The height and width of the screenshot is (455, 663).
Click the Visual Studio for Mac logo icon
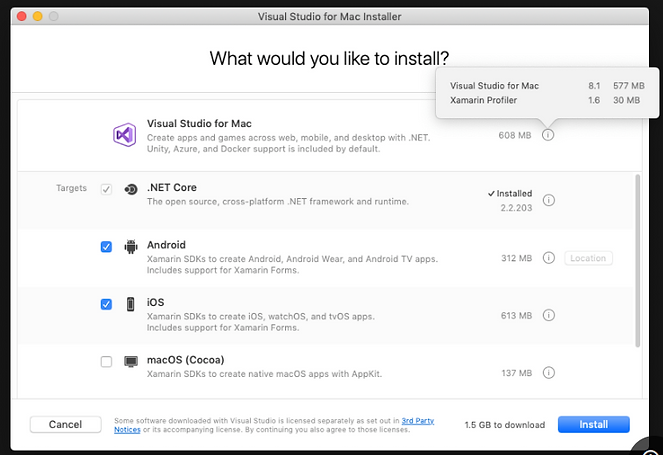[124, 135]
